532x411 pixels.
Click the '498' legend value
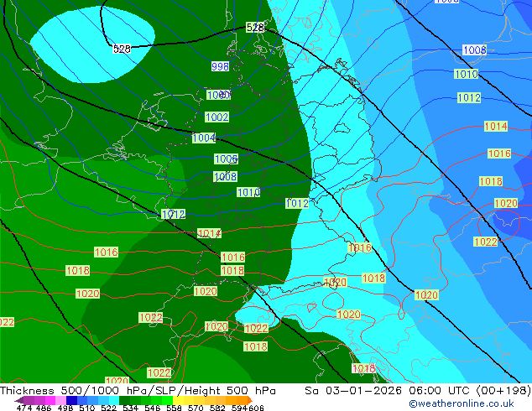[x=65, y=408]
